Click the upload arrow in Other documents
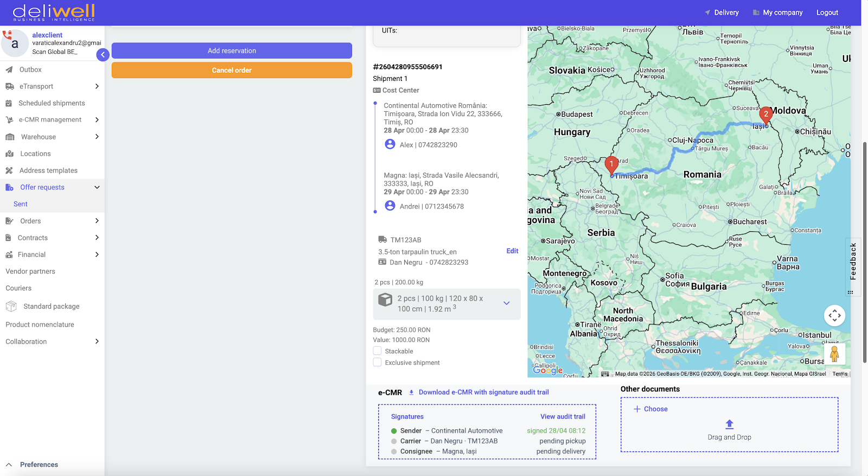 730,424
